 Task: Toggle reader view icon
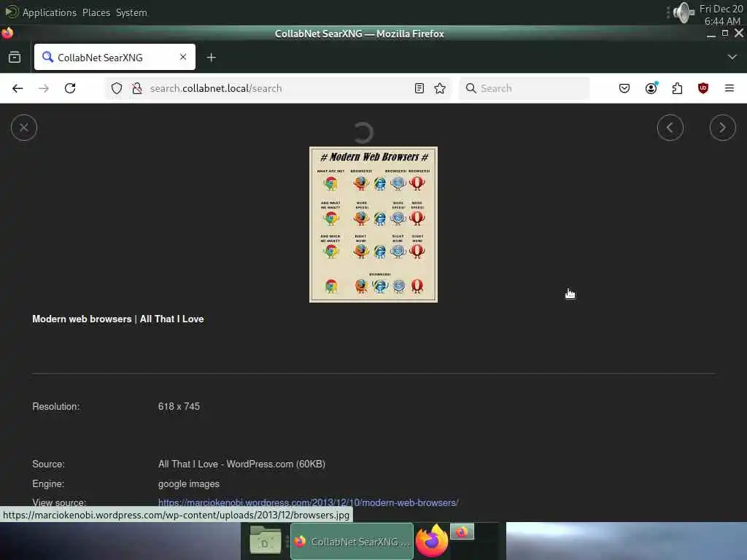[x=419, y=88]
